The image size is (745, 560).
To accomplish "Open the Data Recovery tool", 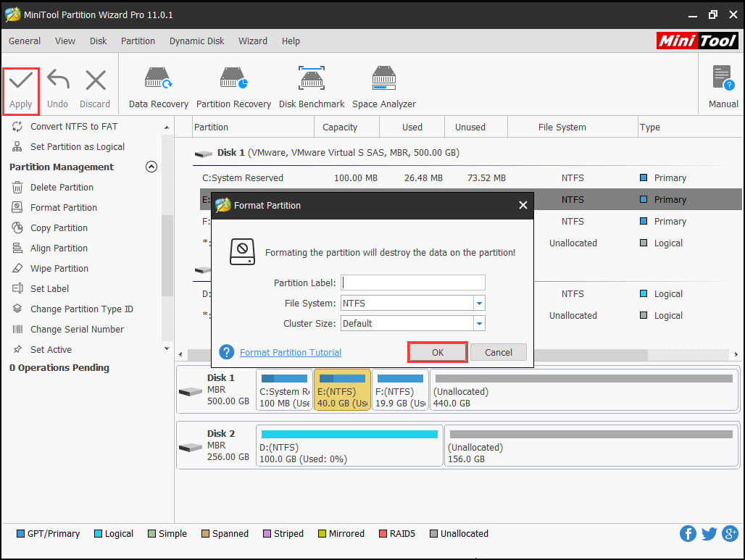I will 158,78.
